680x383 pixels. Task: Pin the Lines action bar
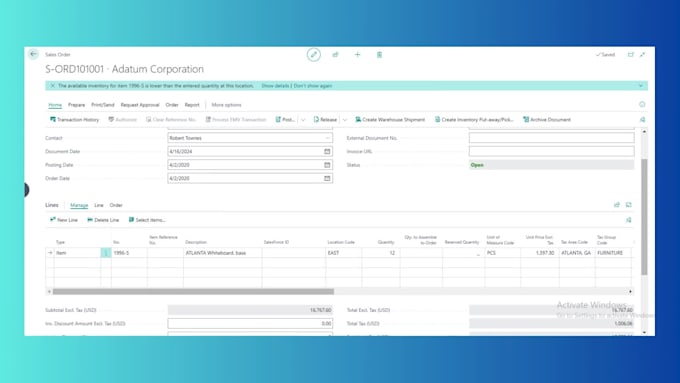pos(628,220)
